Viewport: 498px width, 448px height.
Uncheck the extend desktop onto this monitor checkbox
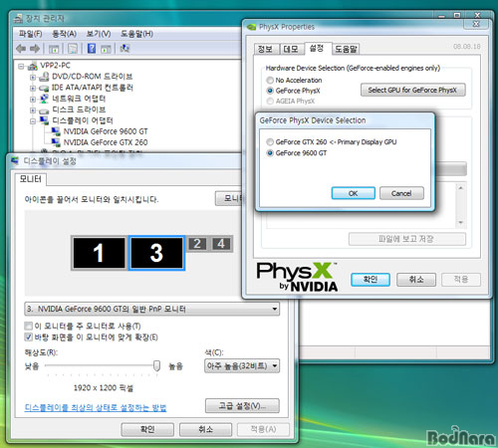[x=29, y=337]
